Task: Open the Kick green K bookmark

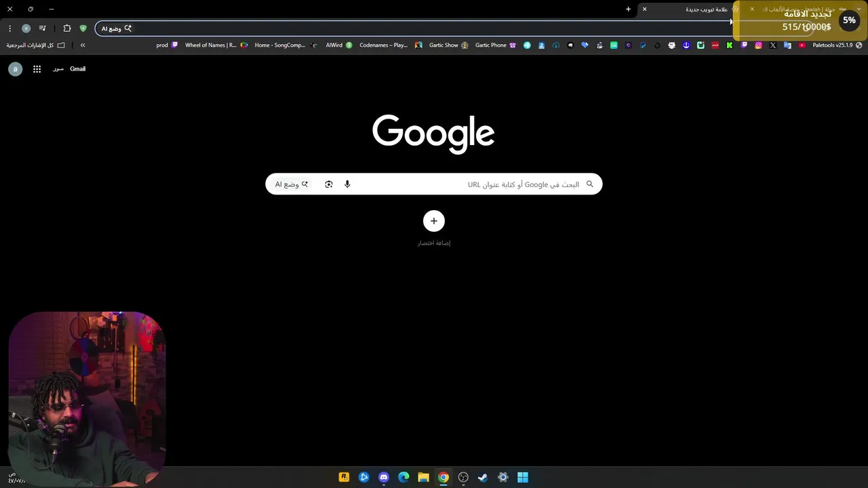Action: (x=729, y=45)
